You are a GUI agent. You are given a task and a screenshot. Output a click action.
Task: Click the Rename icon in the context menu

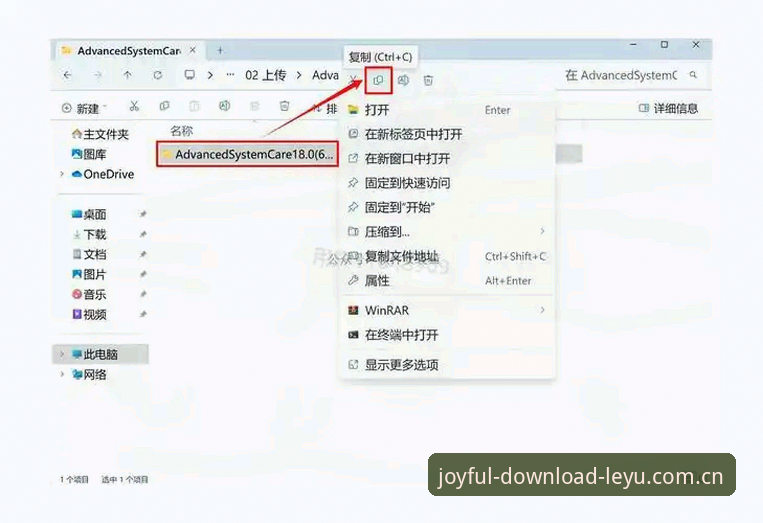(403, 80)
